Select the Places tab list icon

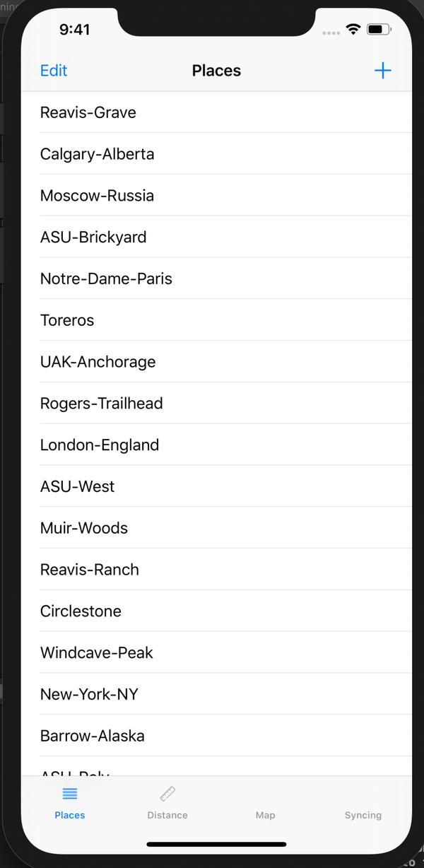pos(70,794)
